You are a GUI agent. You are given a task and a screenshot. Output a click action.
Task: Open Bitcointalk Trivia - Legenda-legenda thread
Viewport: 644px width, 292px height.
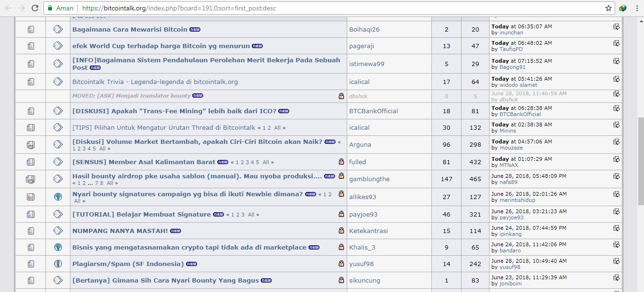tap(155, 82)
